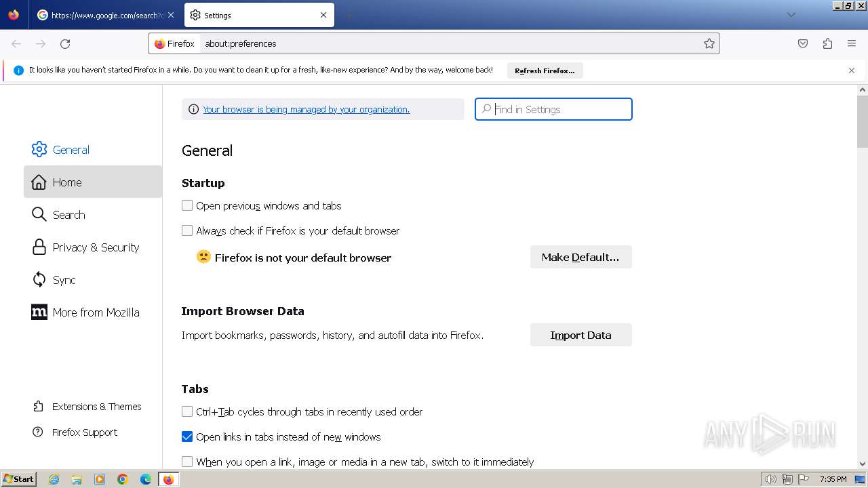Select the Home settings category

click(x=93, y=182)
